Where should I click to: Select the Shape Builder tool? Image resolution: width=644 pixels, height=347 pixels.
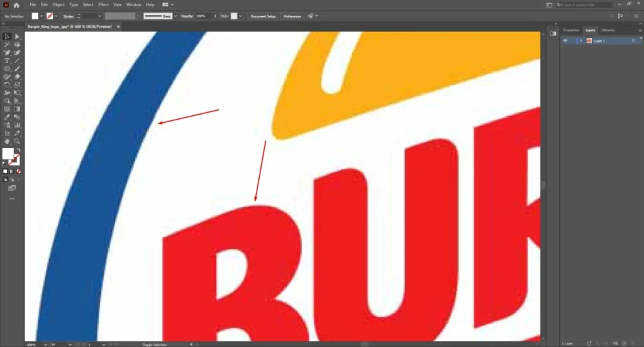[x=7, y=101]
